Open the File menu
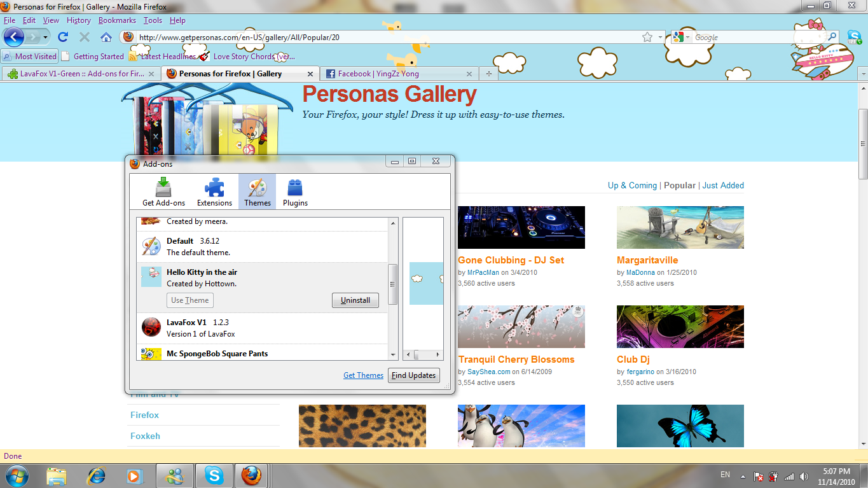The width and height of the screenshot is (868, 488). point(10,20)
